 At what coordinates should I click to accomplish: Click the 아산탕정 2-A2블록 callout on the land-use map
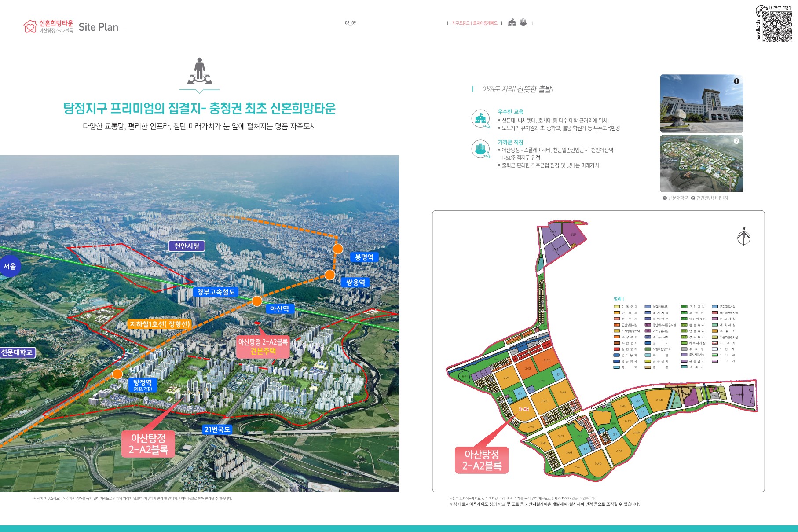[x=482, y=460]
